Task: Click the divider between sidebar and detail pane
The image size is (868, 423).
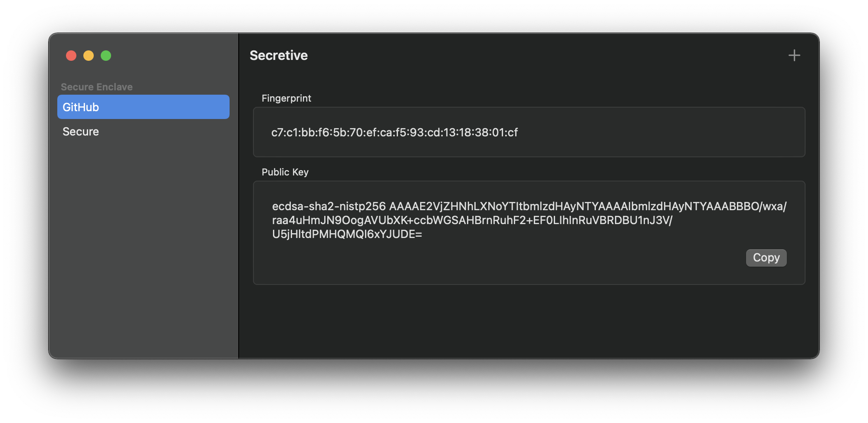Action: tap(238, 195)
